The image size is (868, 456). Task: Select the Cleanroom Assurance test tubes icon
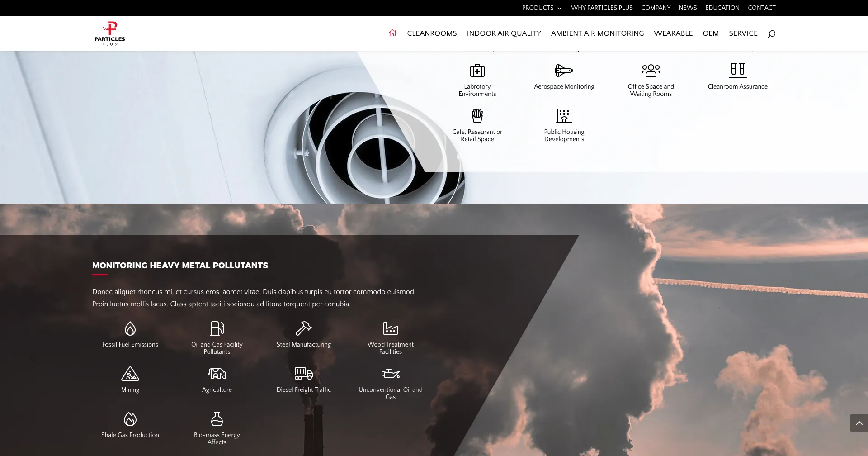pos(737,70)
